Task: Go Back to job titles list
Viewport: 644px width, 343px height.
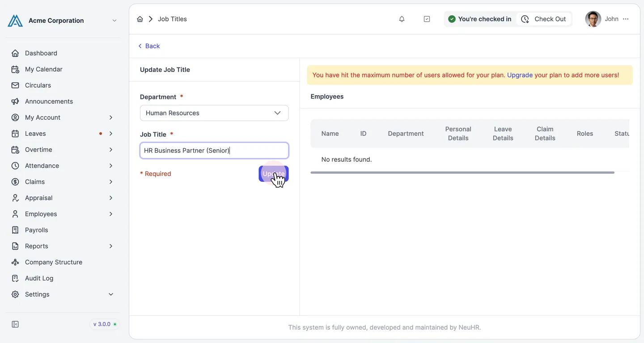Action: click(x=149, y=46)
